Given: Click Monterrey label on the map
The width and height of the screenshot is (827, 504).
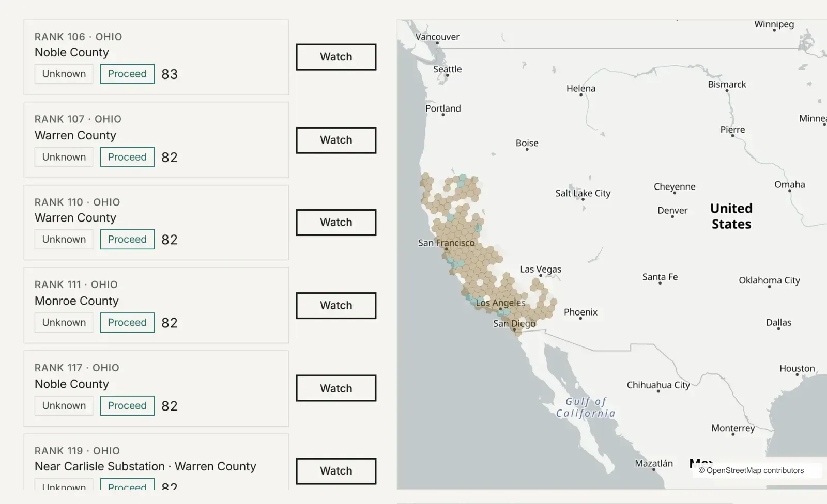Looking at the screenshot, I should (x=733, y=428).
